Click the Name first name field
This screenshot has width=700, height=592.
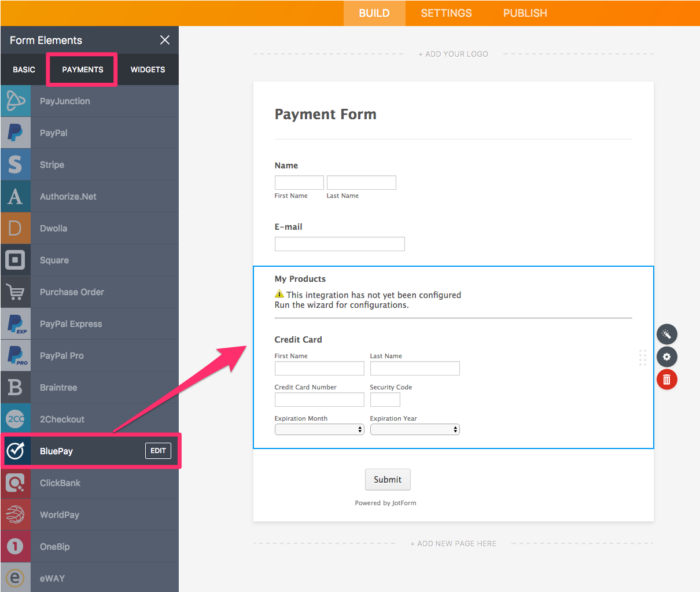299,182
